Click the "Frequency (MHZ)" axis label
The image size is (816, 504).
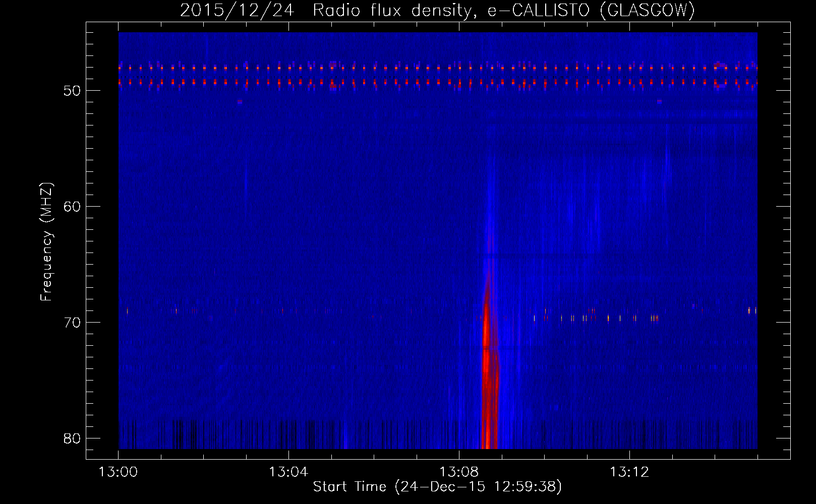46,242
